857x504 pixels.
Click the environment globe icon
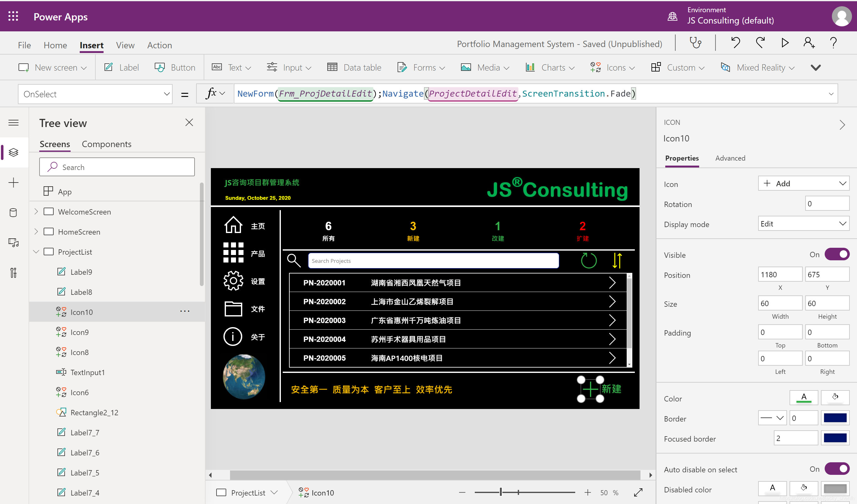pos(672,16)
